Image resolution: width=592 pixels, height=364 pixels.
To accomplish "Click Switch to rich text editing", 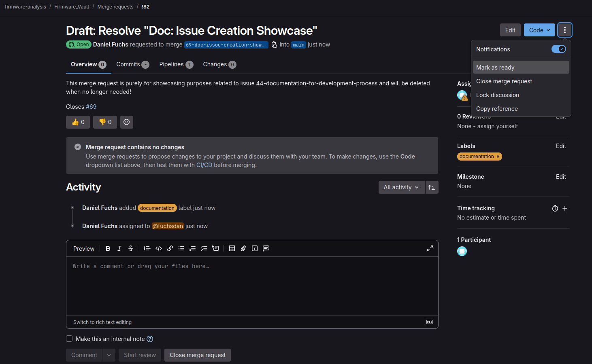I will tap(102, 322).
